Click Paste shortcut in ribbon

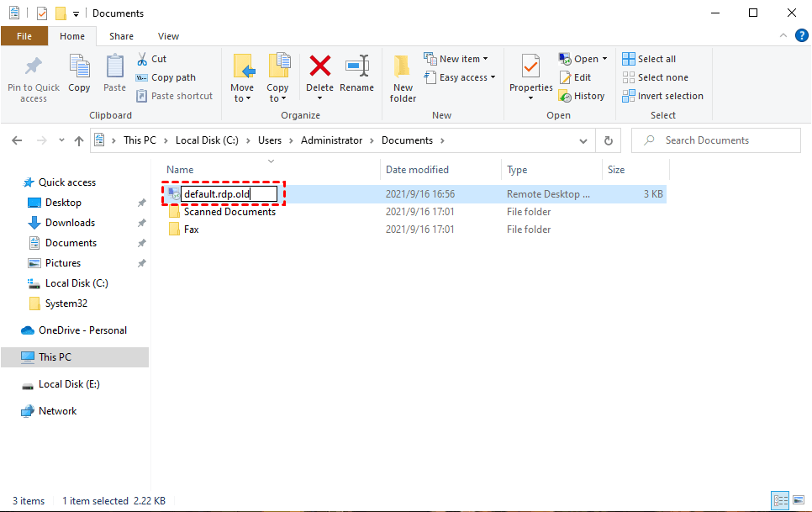[x=175, y=96]
